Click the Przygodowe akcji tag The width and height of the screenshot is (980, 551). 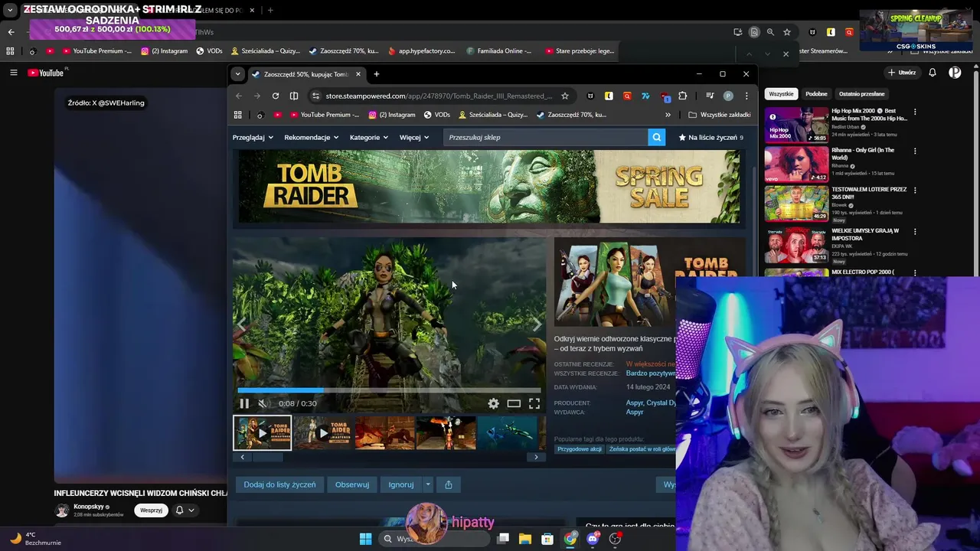click(580, 449)
